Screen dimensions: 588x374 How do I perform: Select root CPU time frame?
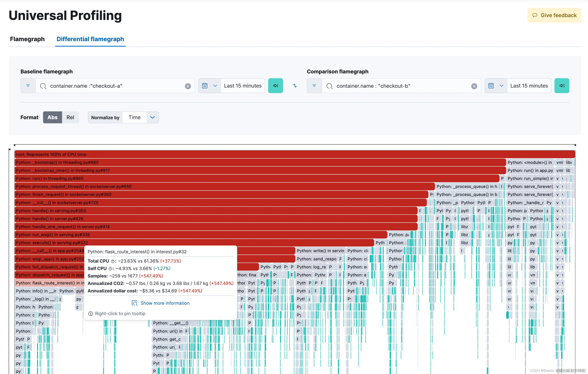293,154
